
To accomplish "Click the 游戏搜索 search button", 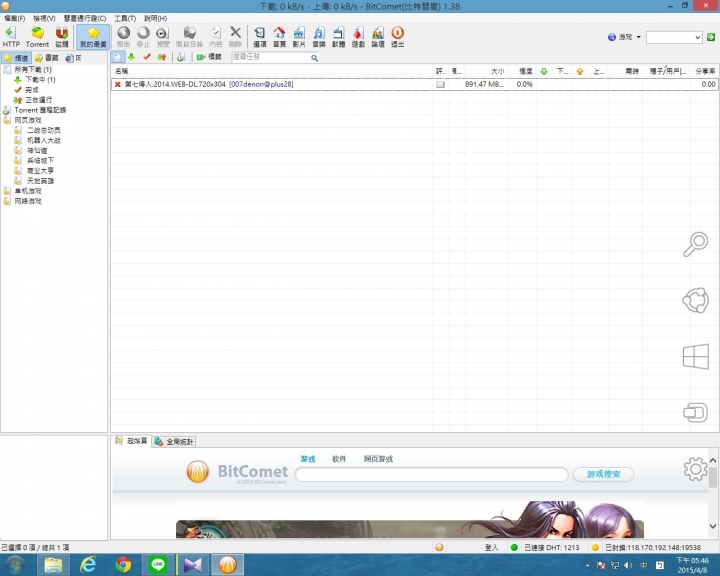I will pos(603,474).
